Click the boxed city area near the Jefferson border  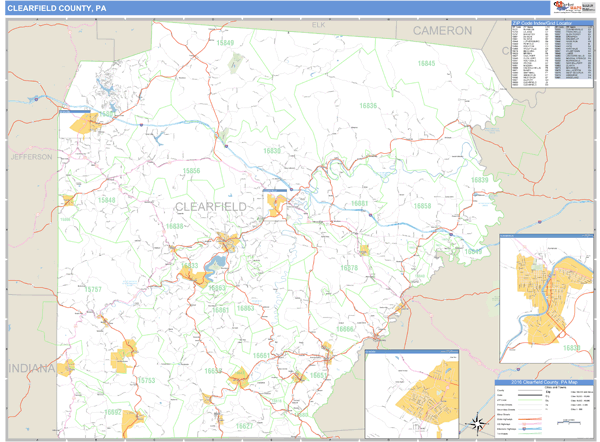[75, 124]
